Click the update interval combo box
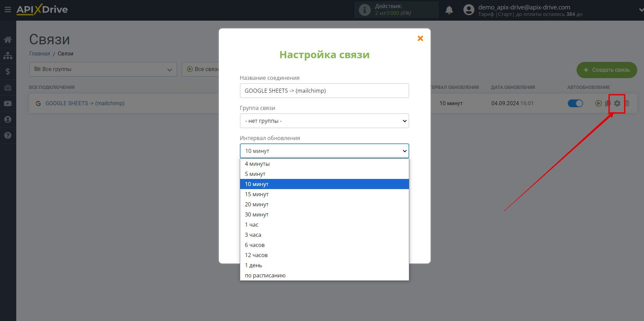Viewport: 644px width, 321px height. coord(325,151)
